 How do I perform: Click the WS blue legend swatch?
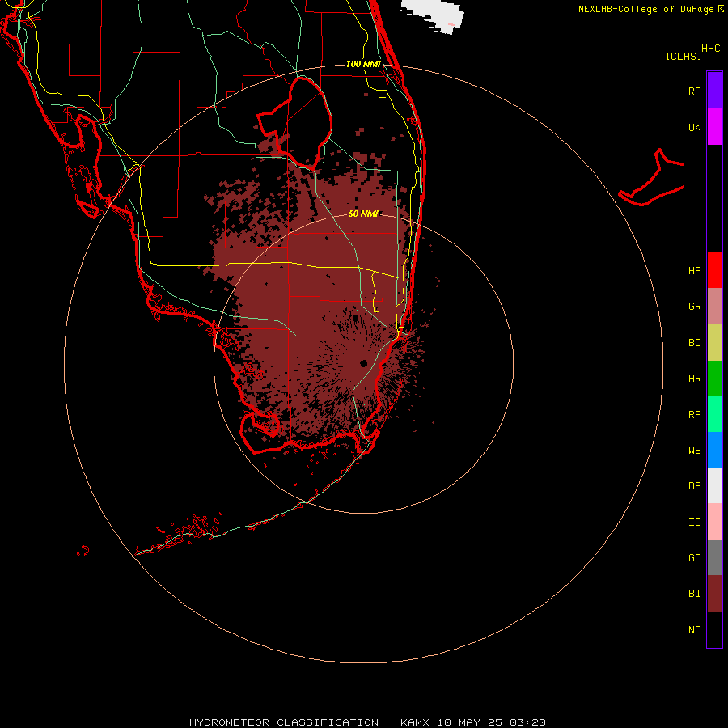714,450
